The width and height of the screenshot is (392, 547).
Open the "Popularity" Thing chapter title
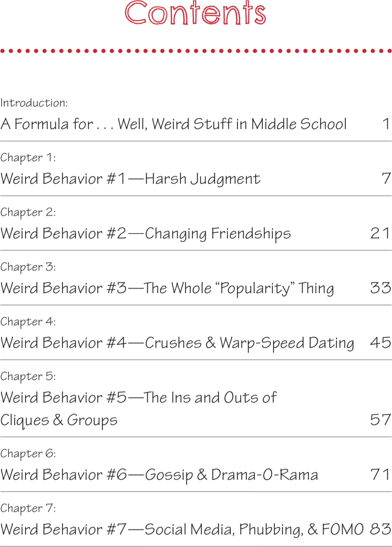(167, 288)
